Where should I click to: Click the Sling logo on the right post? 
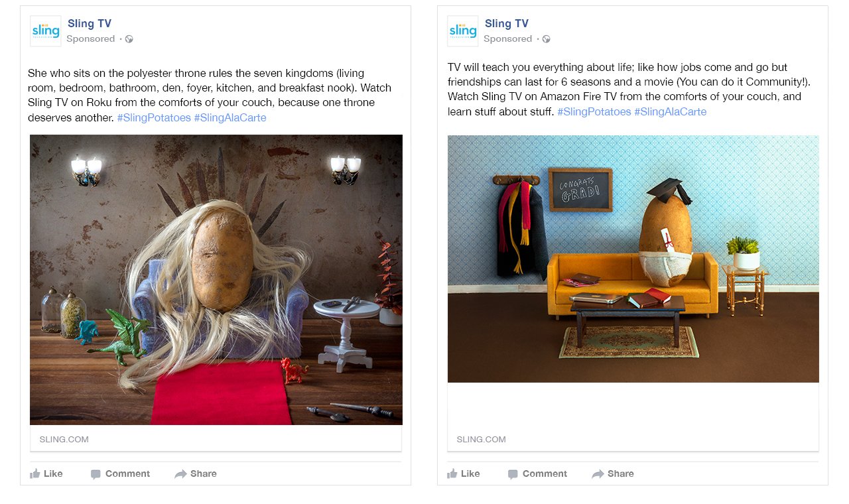pos(463,31)
